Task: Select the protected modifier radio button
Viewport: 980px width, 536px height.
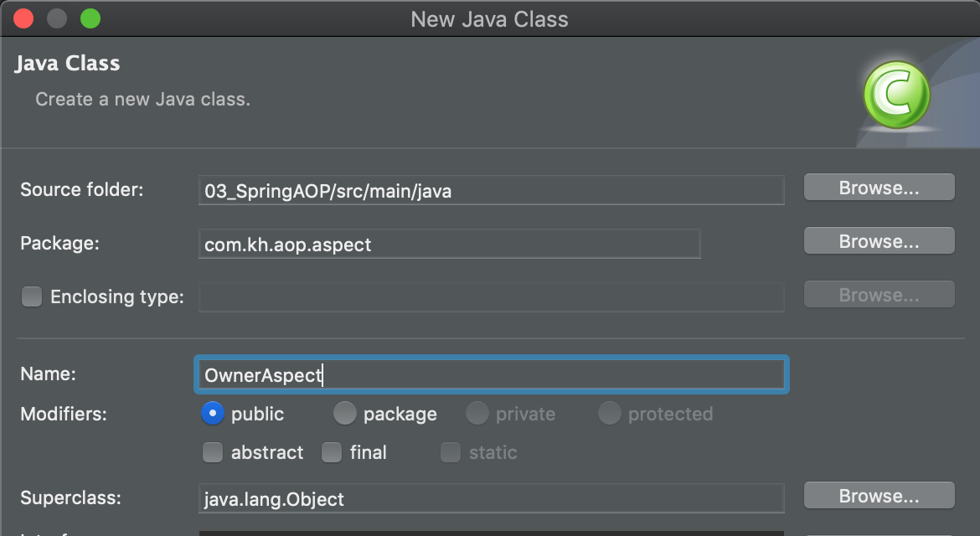Action: [610, 413]
